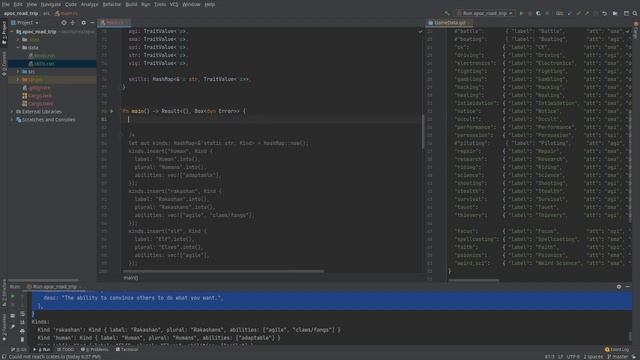640x360 pixels.
Task: Click the run anything icon beside rollback
Action: pyautogui.click(x=615, y=13)
